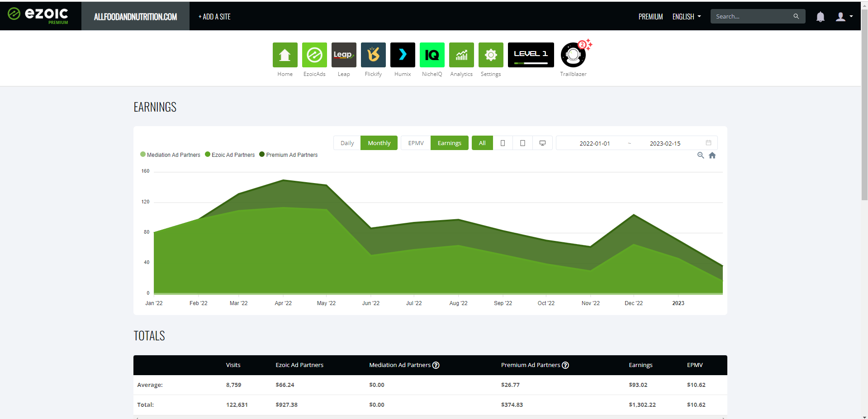The height and width of the screenshot is (419, 868).
Task: Click Mediation Ad Partners help icon
Action: [x=436, y=365]
